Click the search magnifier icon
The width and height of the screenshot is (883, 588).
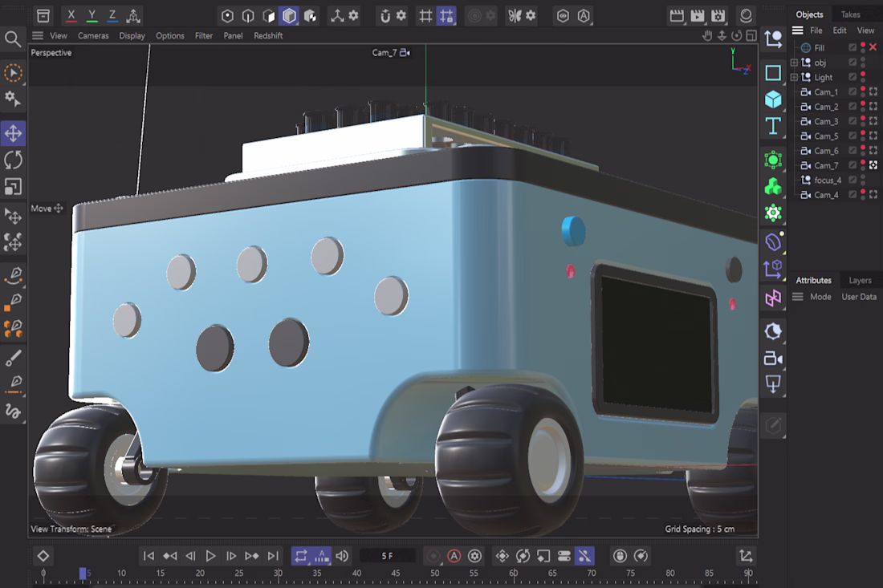pyautogui.click(x=12, y=39)
